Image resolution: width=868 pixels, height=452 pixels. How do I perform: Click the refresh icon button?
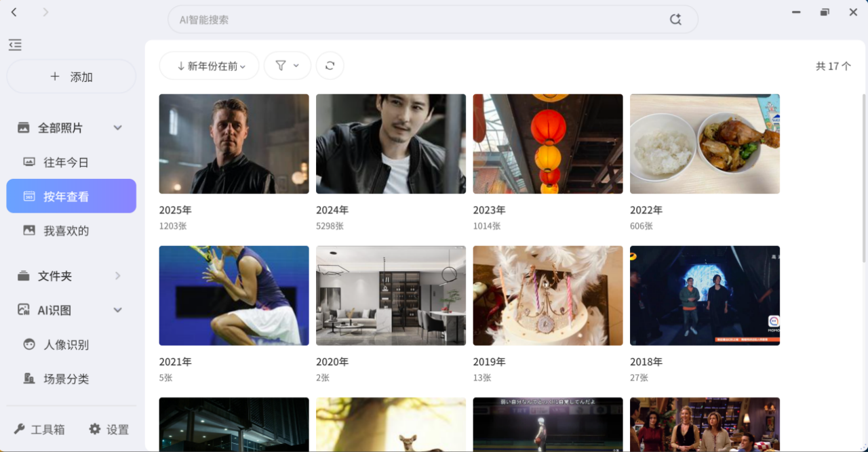pos(330,66)
